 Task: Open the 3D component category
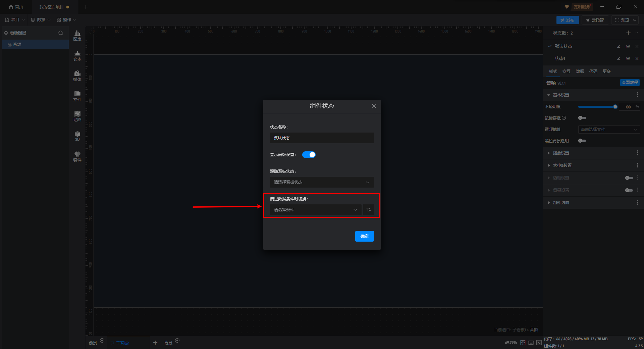coord(77,136)
